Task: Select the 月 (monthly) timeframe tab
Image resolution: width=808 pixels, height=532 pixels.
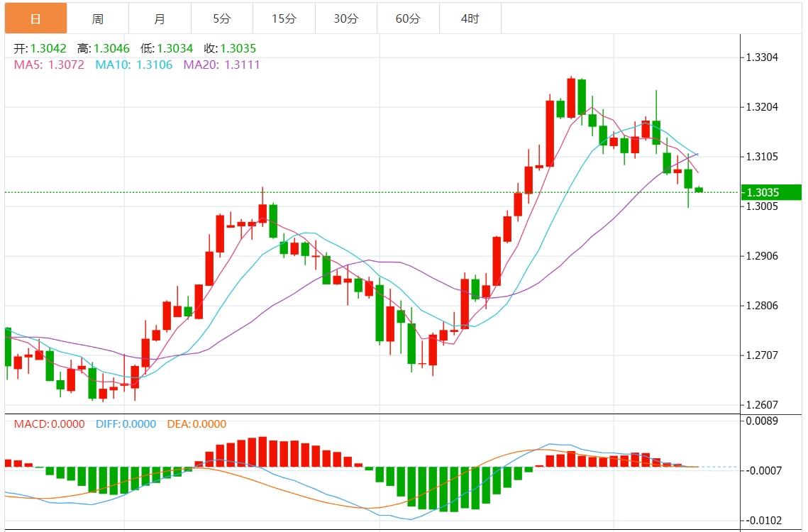Action: (160, 18)
